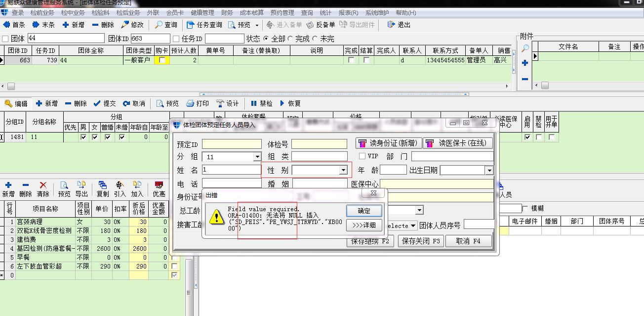
Task: Click 删除 in the top toolbar
Action: pyautogui.click(x=103, y=25)
